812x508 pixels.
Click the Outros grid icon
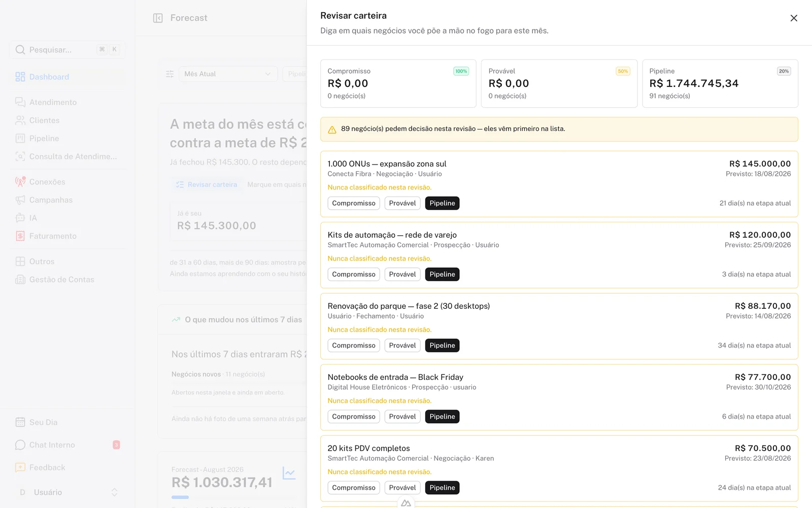click(x=20, y=262)
